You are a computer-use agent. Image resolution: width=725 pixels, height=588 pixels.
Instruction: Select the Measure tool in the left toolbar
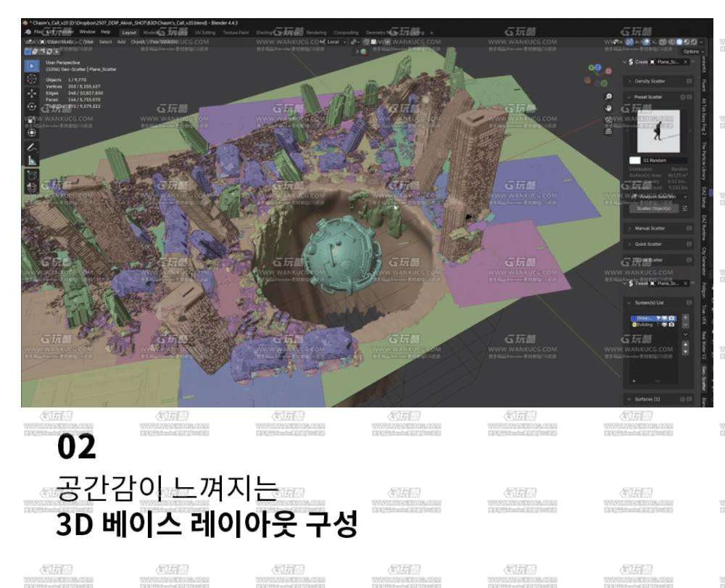click(x=32, y=160)
